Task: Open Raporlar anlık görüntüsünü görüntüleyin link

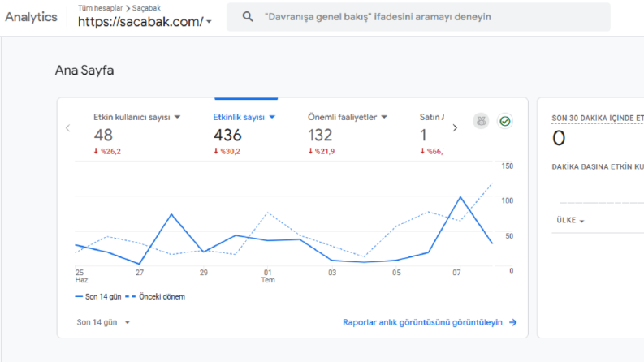Action: [x=422, y=322]
